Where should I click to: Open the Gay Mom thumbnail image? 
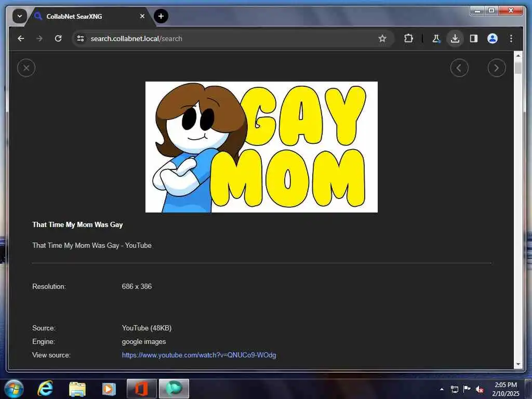(261, 147)
